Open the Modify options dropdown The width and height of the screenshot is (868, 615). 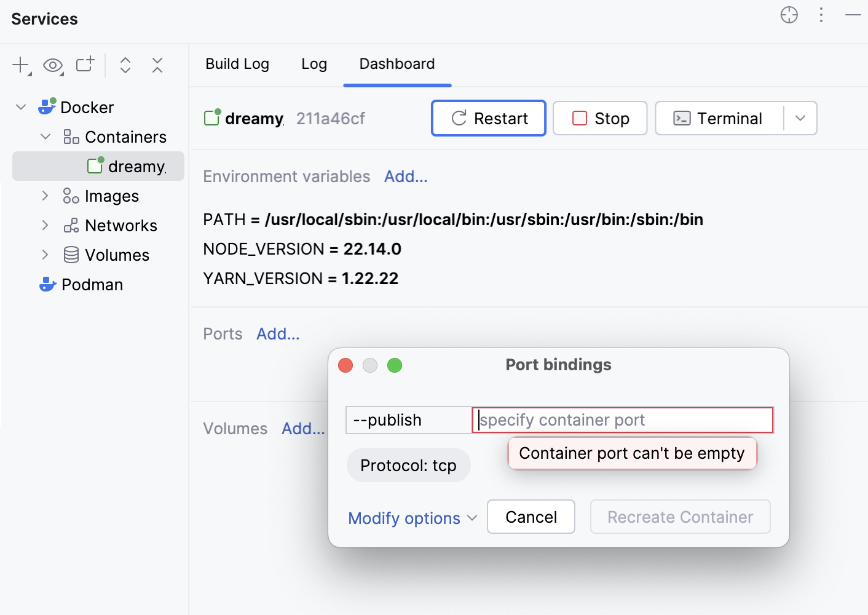[x=412, y=518]
